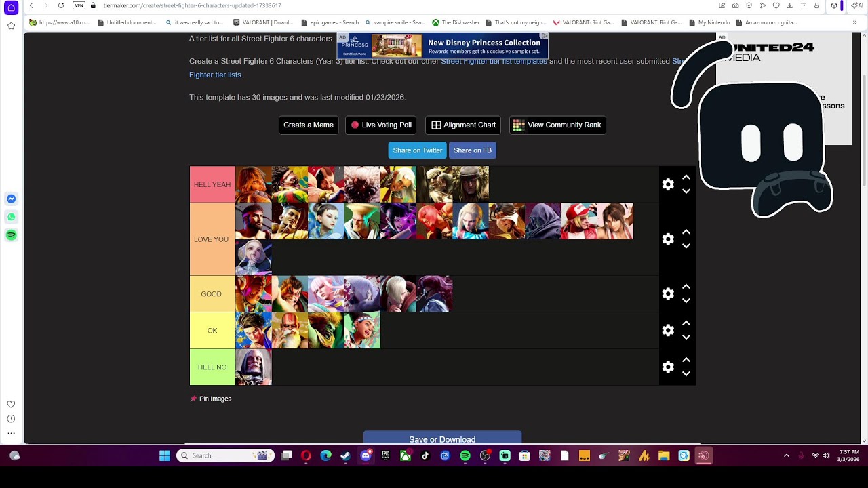The width and height of the screenshot is (868, 488).
Task: Click the Create a Meme button
Action: point(309,125)
